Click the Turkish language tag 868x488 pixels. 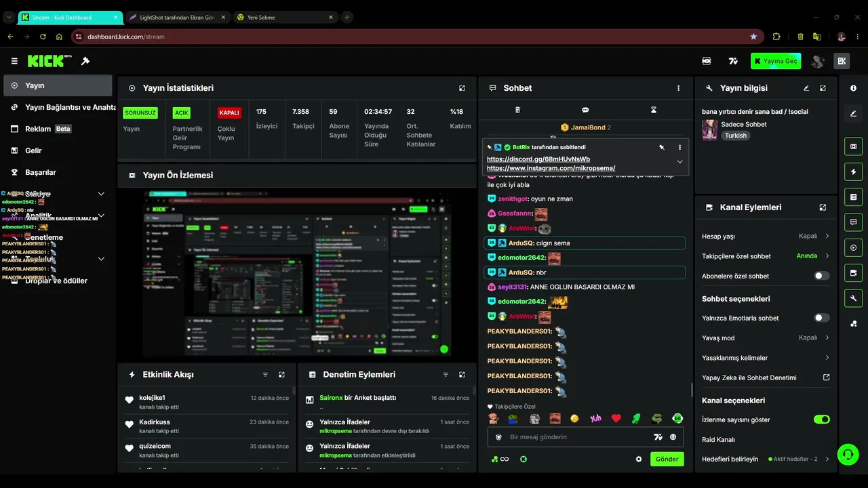click(x=735, y=136)
